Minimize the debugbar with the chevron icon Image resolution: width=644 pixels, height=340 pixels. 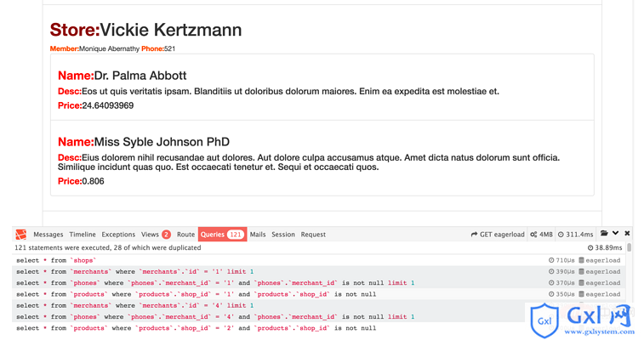(615, 234)
